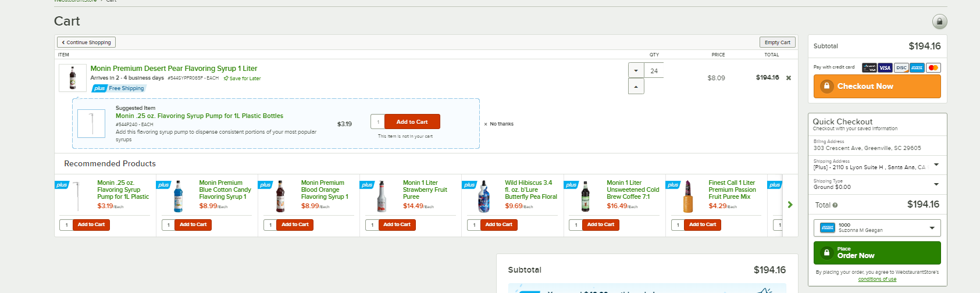
Task: Click Continue Shopping button
Action: (x=86, y=42)
